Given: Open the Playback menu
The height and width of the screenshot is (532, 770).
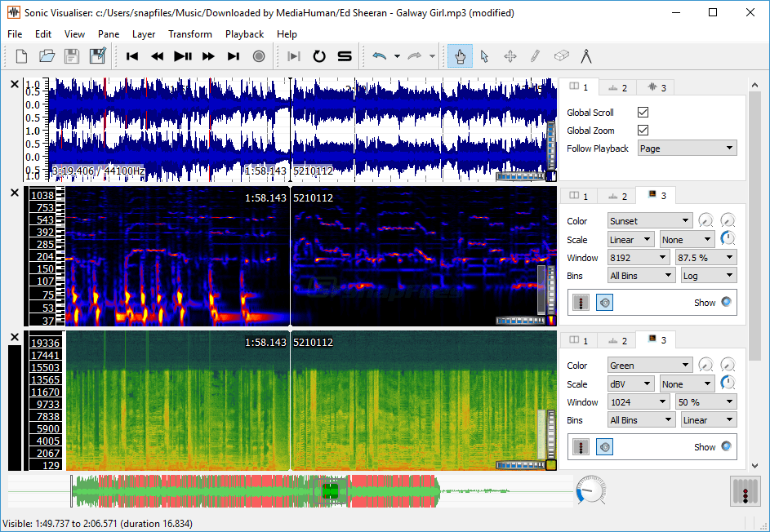Looking at the screenshot, I should point(244,34).
